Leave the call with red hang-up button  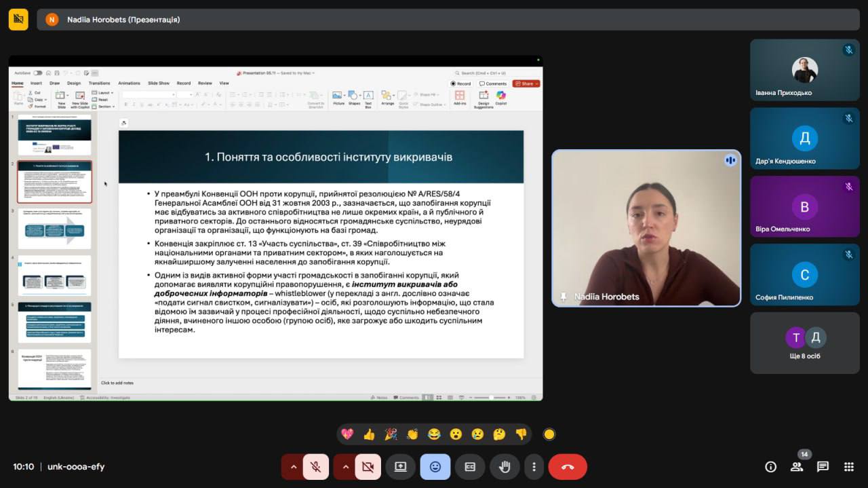point(568,467)
